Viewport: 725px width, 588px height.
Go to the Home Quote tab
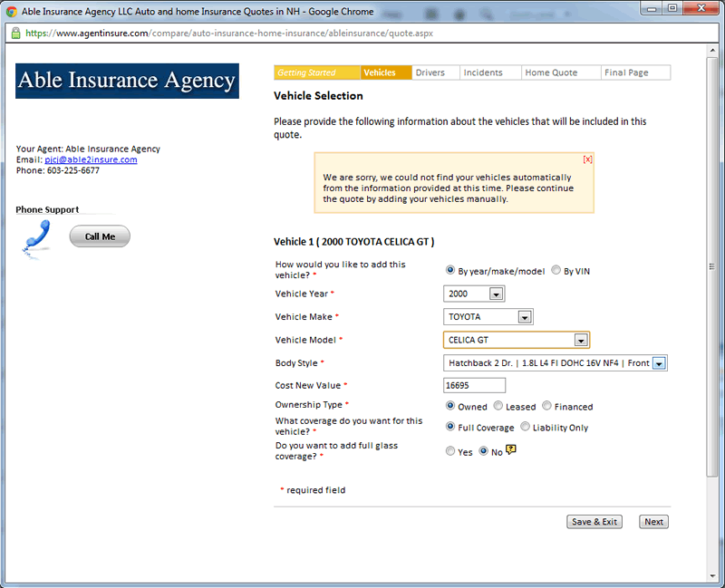coord(551,72)
